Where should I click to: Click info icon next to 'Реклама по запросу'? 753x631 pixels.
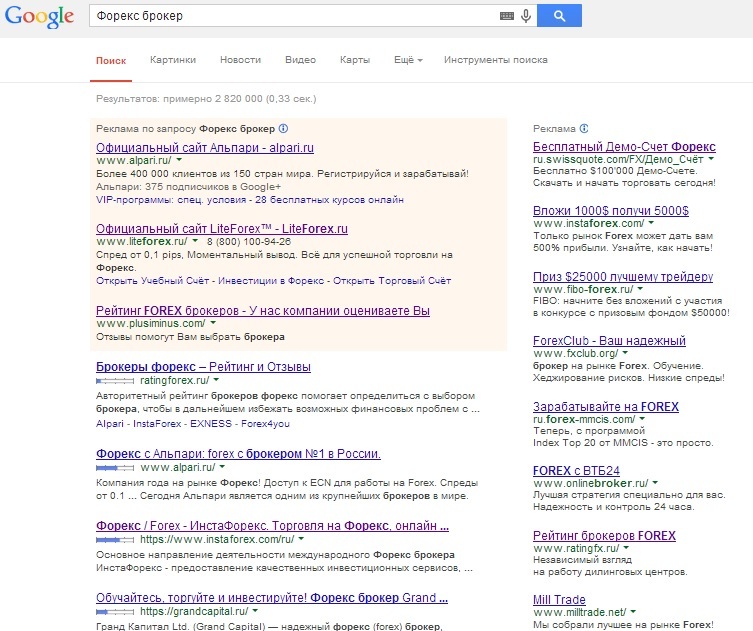283,128
